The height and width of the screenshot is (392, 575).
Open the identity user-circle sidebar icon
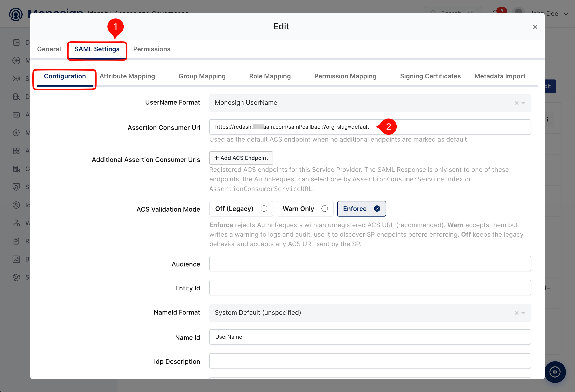pyautogui.click(x=16, y=205)
